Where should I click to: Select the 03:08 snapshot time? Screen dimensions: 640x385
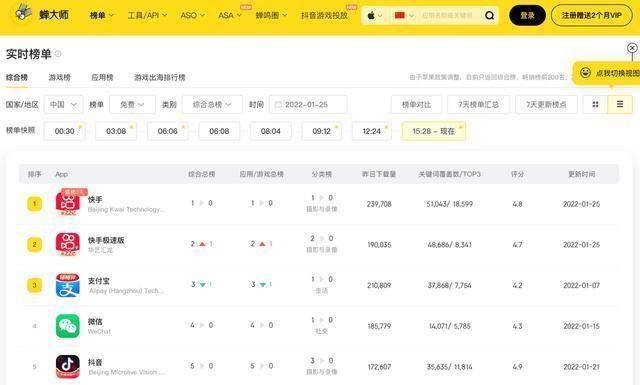click(x=116, y=131)
